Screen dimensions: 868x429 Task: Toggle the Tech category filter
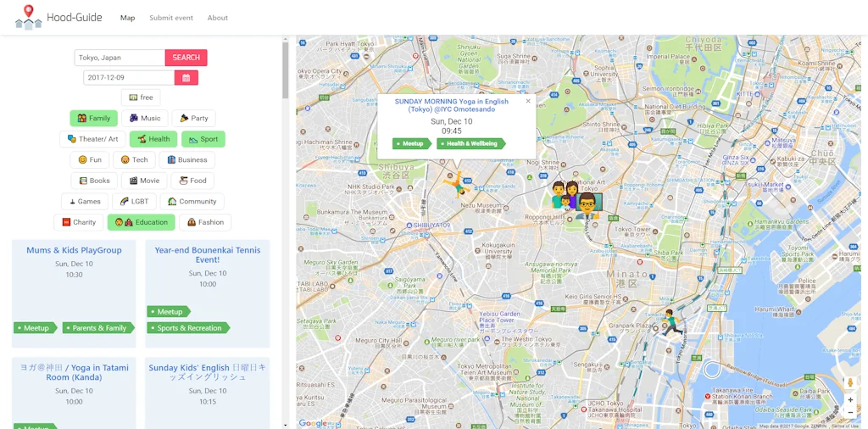134,159
